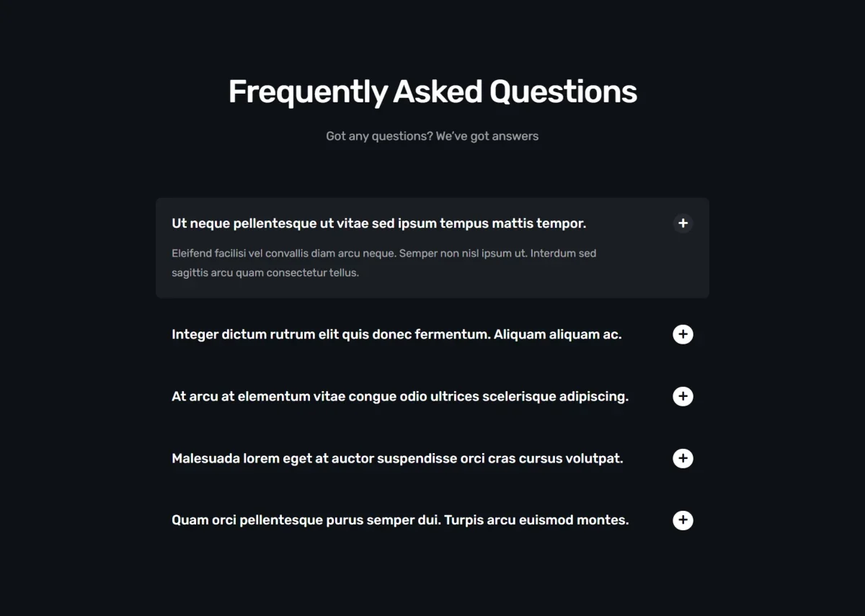Viewport: 865px width, 616px height.
Task: Click 'Got any questions?' in the subtitle
Action: [x=379, y=136]
